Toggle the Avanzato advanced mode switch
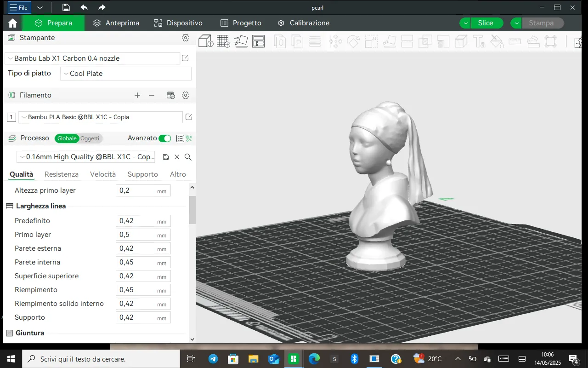Image resolution: width=588 pixels, height=368 pixels. (x=164, y=138)
